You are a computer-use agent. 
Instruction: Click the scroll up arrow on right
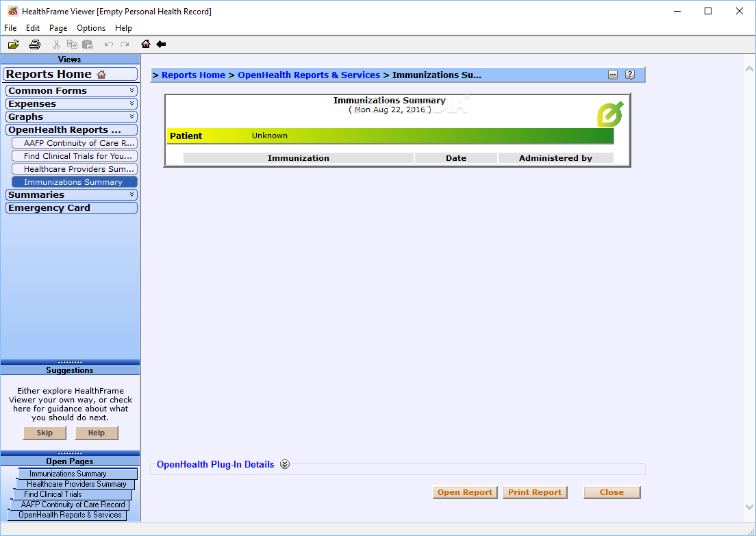pyautogui.click(x=749, y=69)
